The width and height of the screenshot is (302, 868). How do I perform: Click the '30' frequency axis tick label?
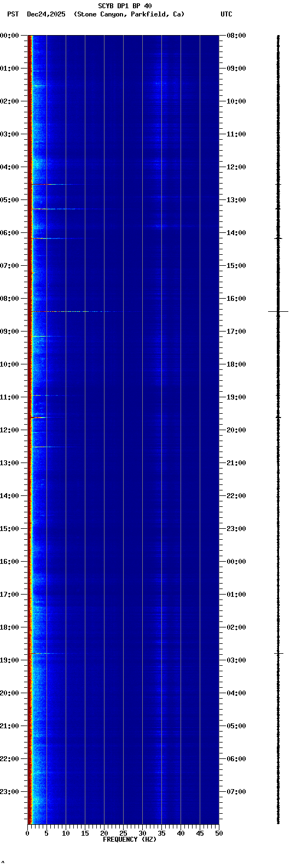142,833
